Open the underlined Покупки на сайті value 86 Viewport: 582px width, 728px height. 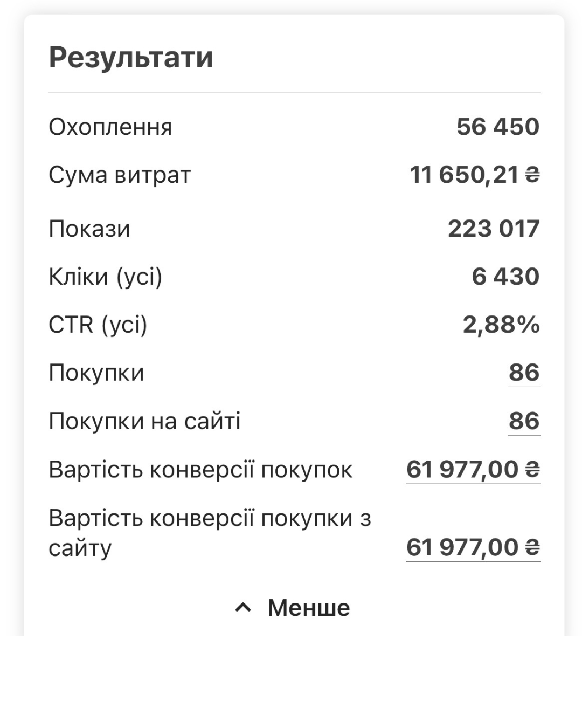click(x=524, y=421)
